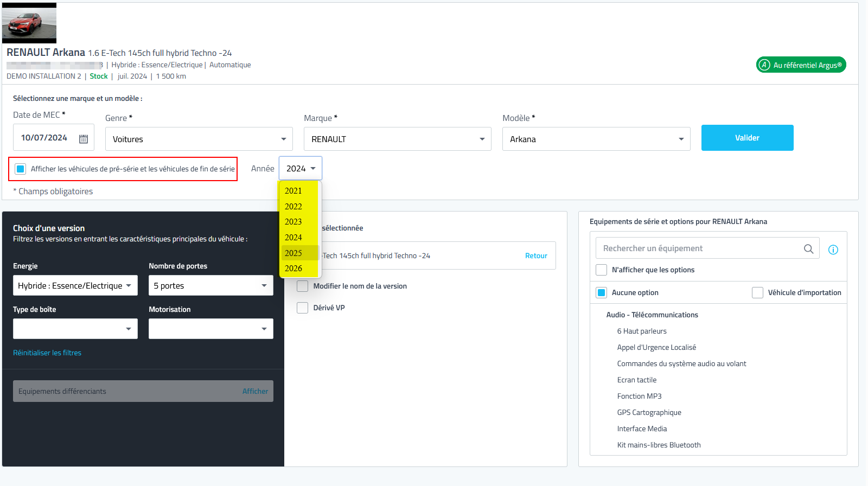Click the Rechercher un équipement search field
Screen dimensions: 868x486
(707, 248)
